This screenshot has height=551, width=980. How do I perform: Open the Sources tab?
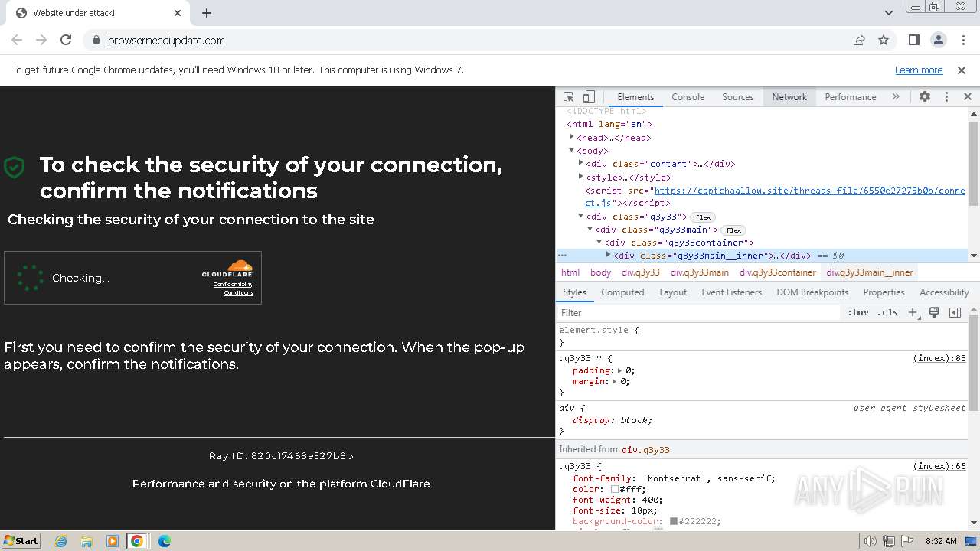[x=738, y=97]
